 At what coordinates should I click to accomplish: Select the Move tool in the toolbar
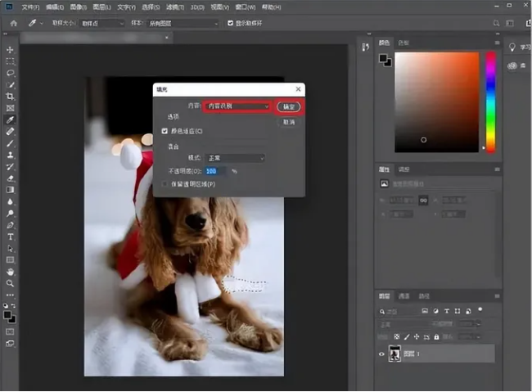[10, 50]
